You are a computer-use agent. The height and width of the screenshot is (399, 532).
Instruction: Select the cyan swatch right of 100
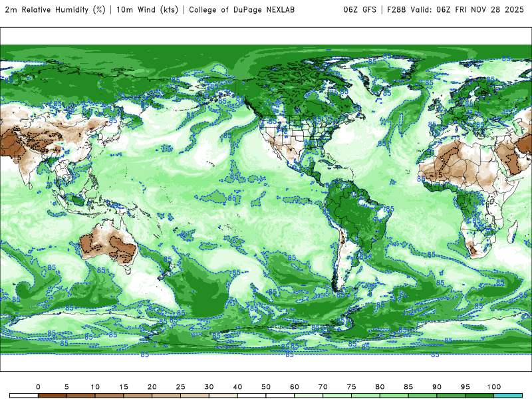[508, 396]
